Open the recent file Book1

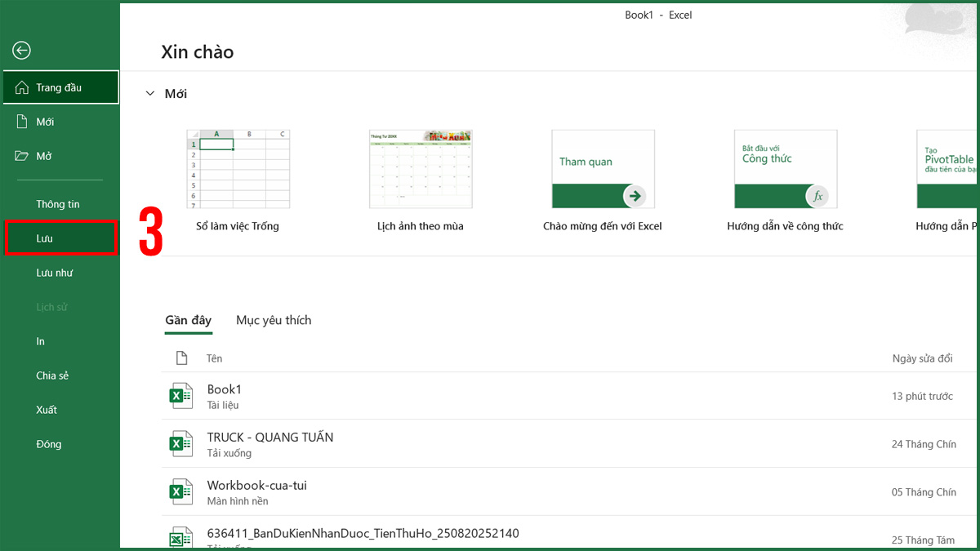coord(224,389)
